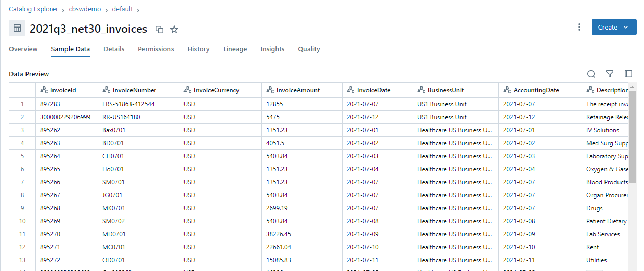Click the InvoiceDate column header
The image size is (644, 271).
[373, 90]
